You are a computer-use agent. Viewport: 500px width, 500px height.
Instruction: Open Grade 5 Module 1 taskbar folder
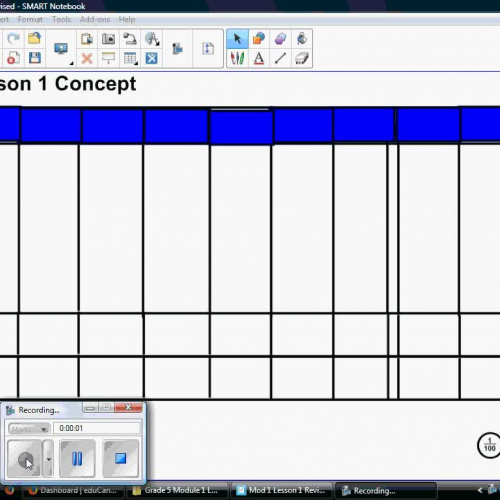point(176,490)
